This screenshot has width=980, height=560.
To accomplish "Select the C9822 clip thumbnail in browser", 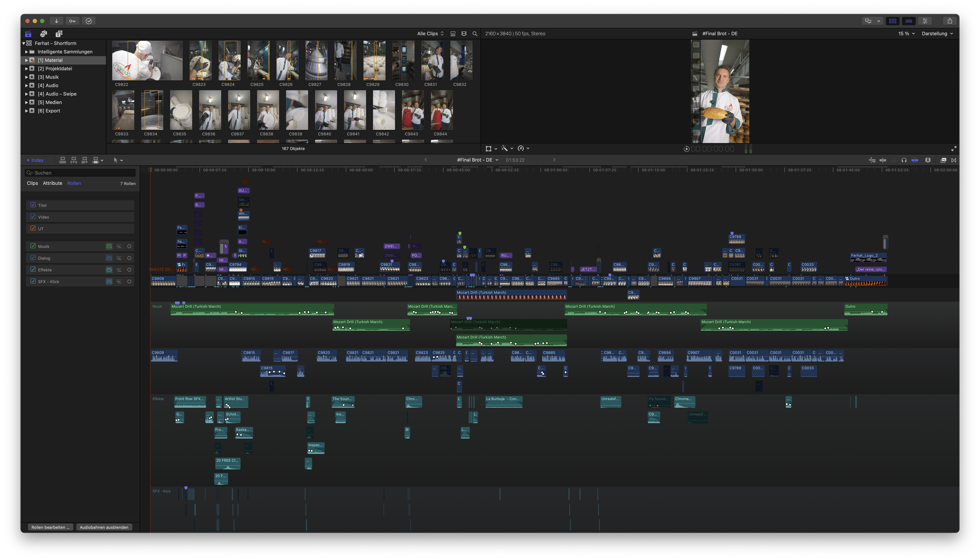I will click(147, 61).
